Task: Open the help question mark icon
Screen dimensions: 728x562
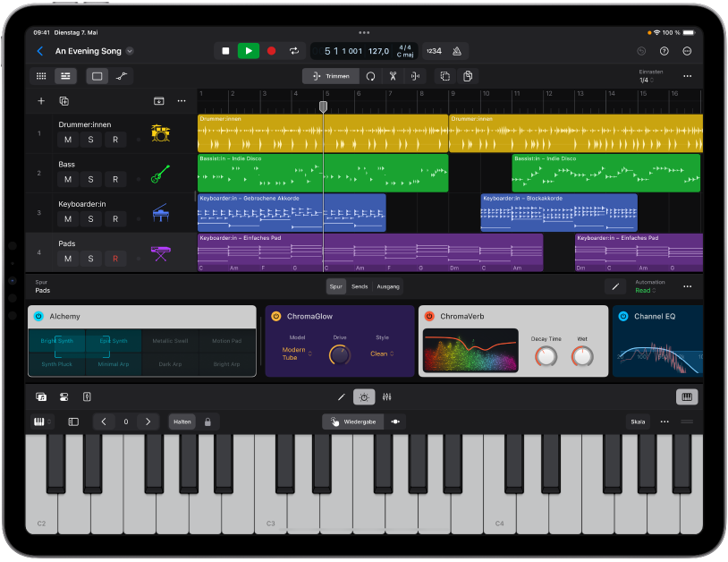Action: coord(664,51)
